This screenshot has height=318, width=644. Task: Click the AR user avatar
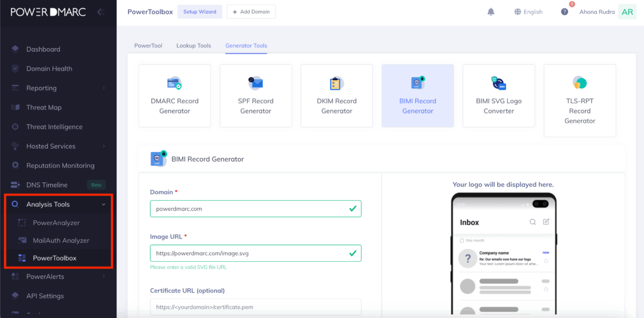coord(627,12)
